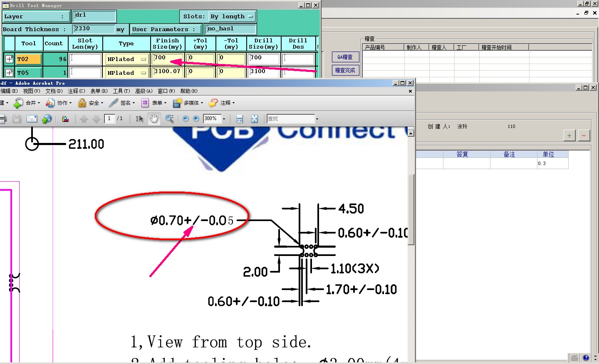Activate the Hand pan tool

(x=154, y=119)
